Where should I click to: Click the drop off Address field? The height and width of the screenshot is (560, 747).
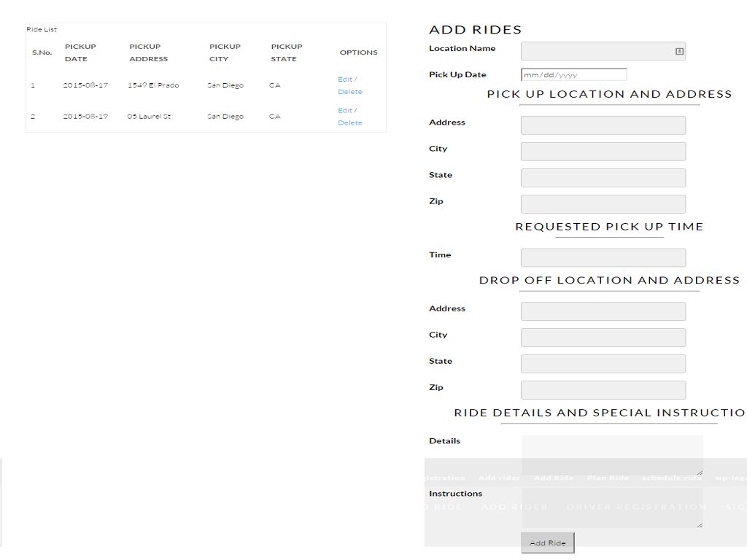point(603,311)
